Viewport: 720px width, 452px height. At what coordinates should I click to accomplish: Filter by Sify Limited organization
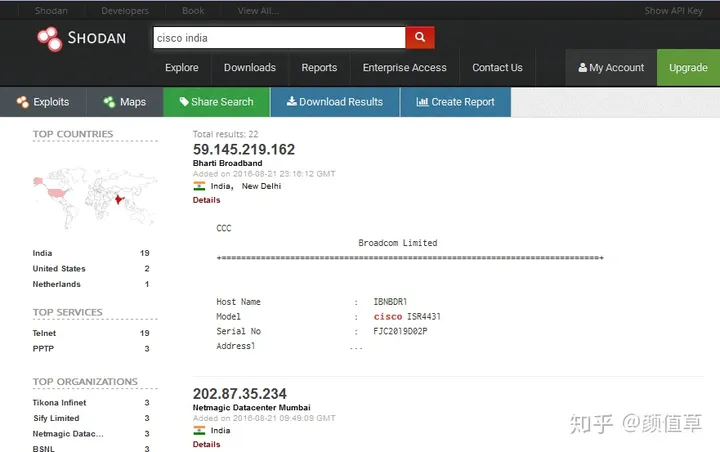pos(56,418)
